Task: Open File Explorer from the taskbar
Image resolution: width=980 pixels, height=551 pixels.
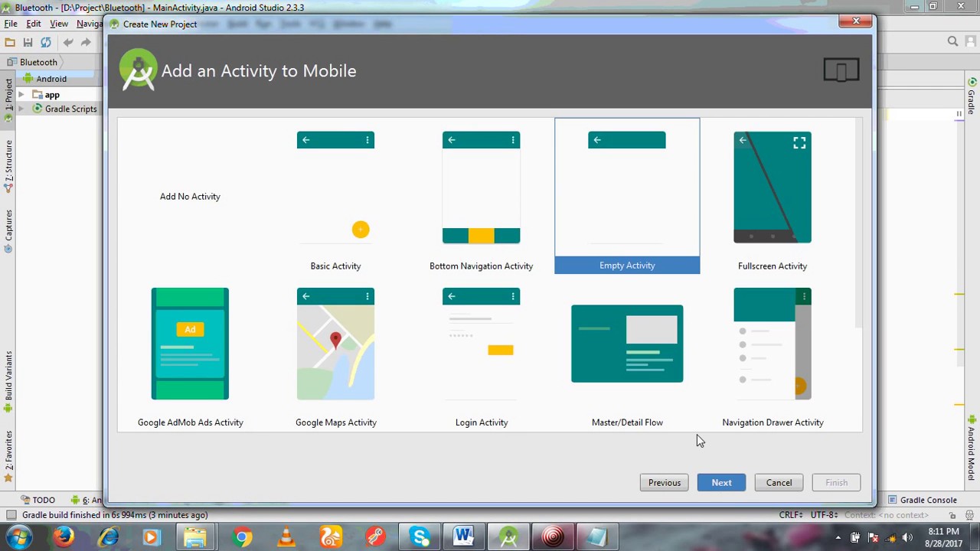Action: (x=195, y=537)
